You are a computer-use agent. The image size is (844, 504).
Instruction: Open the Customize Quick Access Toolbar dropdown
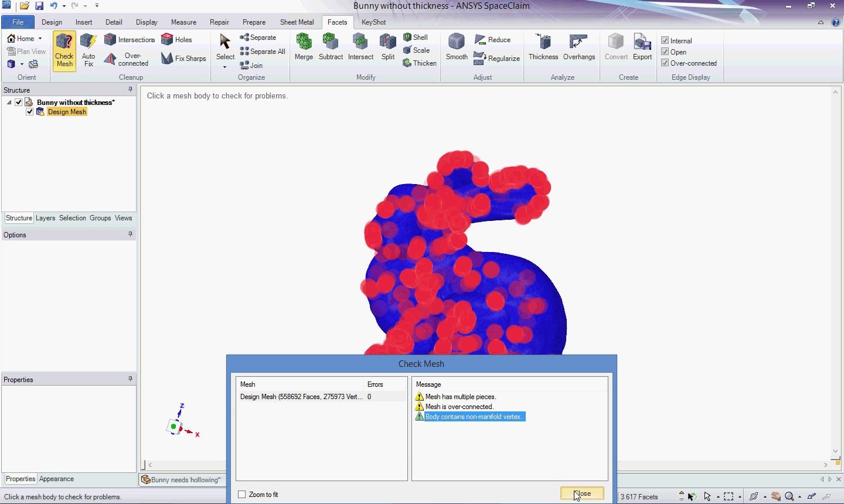pos(97,6)
